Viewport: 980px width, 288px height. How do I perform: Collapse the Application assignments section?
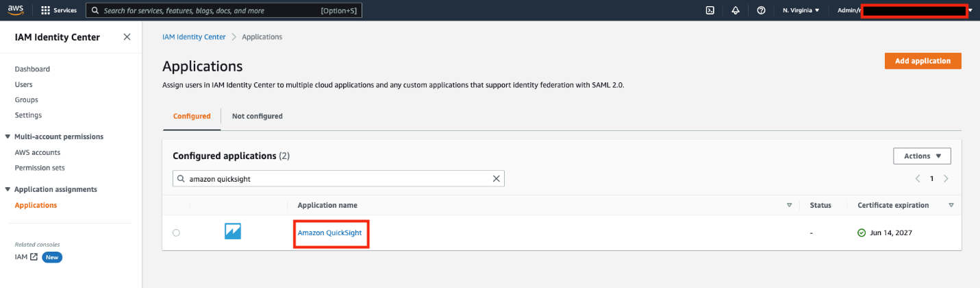tap(8, 189)
